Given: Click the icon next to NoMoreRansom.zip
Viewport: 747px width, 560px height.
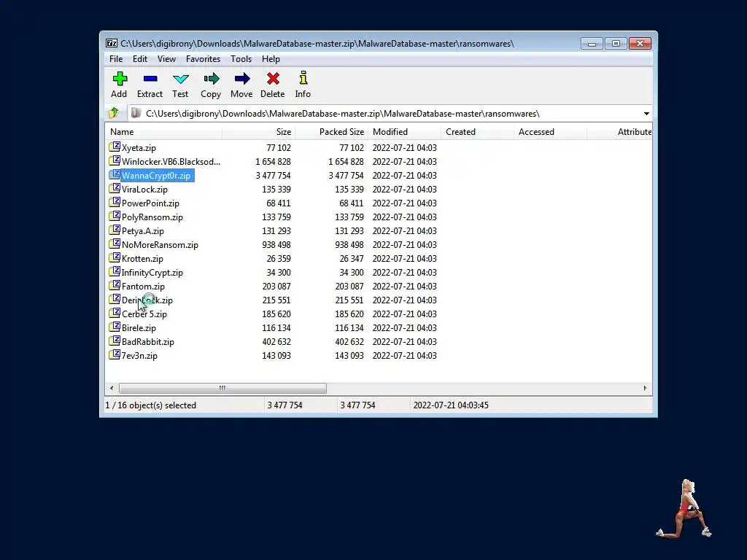Looking at the screenshot, I should tap(115, 244).
